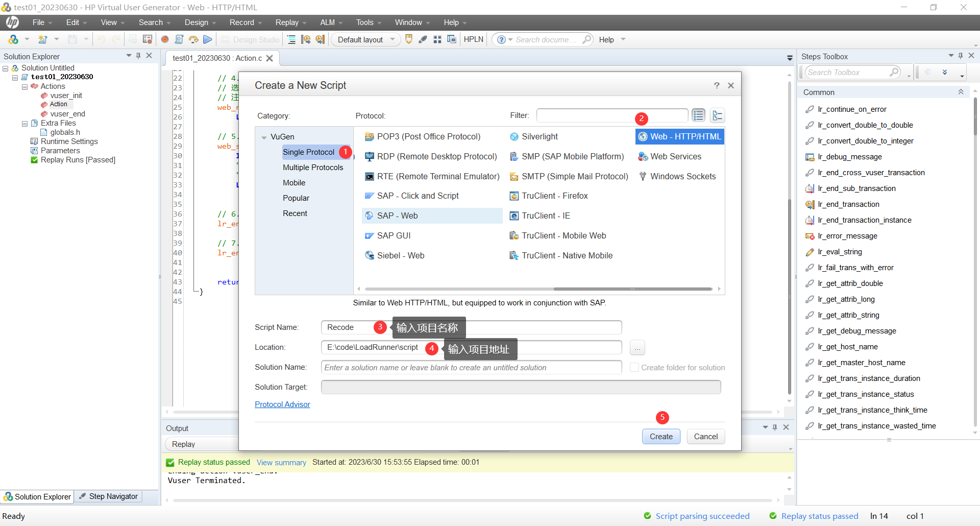Click the View summary link
This screenshot has width=980, height=526.
coord(281,463)
